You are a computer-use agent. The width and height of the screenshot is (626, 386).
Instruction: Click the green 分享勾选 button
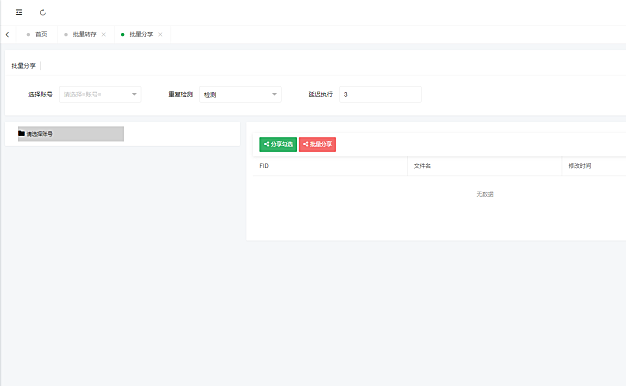(x=278, y=144)
